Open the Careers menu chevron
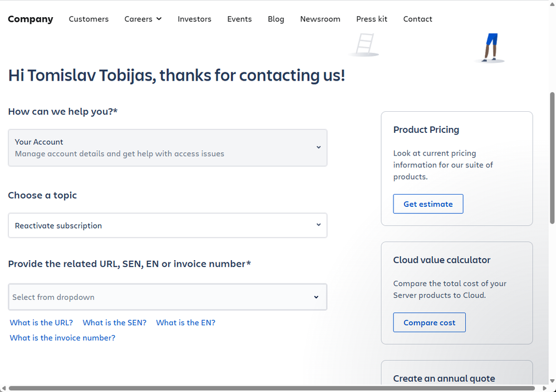Viewport: 556px width, 392px height. (159, 19)
